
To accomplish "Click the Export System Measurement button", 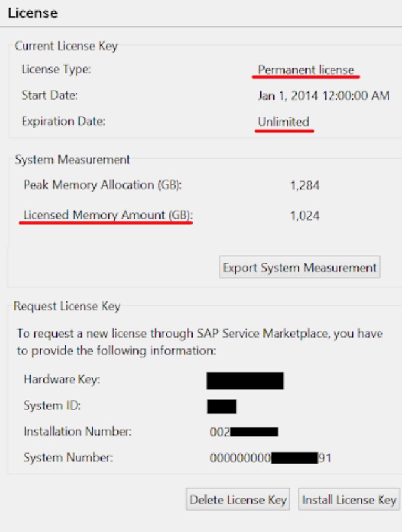I will (x=300, y=268).
